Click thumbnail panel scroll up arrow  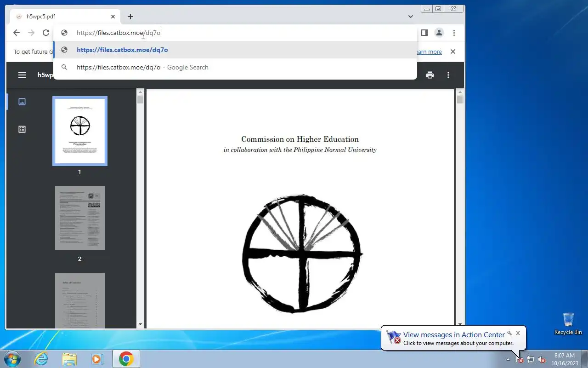pyautogui.click(x=140, y=92)
